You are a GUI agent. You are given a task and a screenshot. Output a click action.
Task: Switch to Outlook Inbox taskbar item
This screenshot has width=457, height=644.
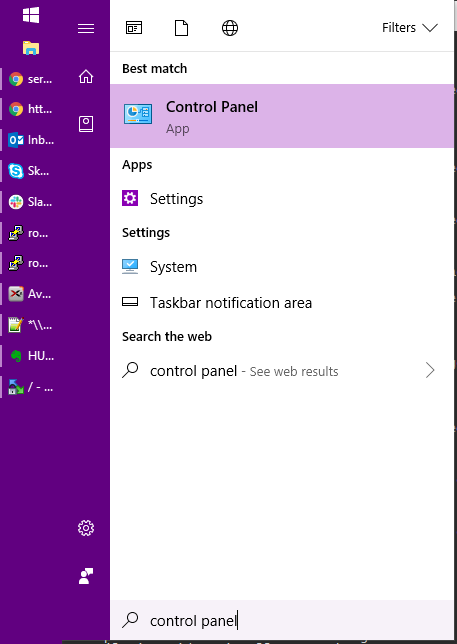tap(31, 140)
